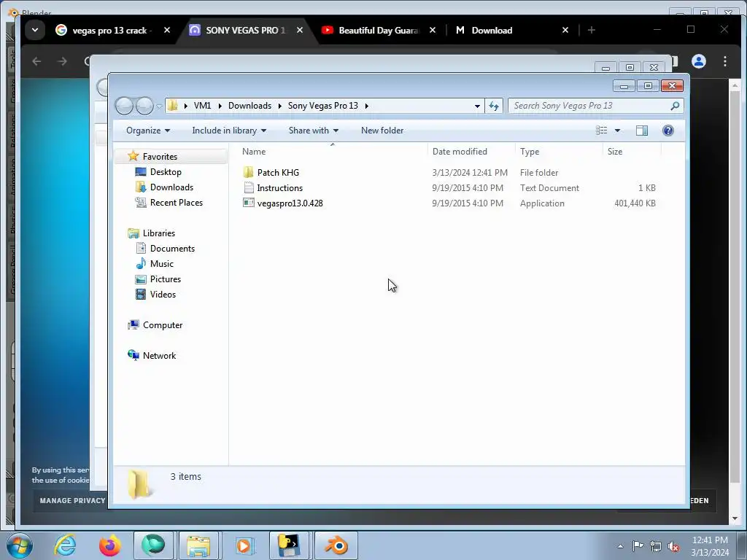This screenshot has width=747, height=560.
Task: Open Pictures library
Action: (x=166, y=279)
